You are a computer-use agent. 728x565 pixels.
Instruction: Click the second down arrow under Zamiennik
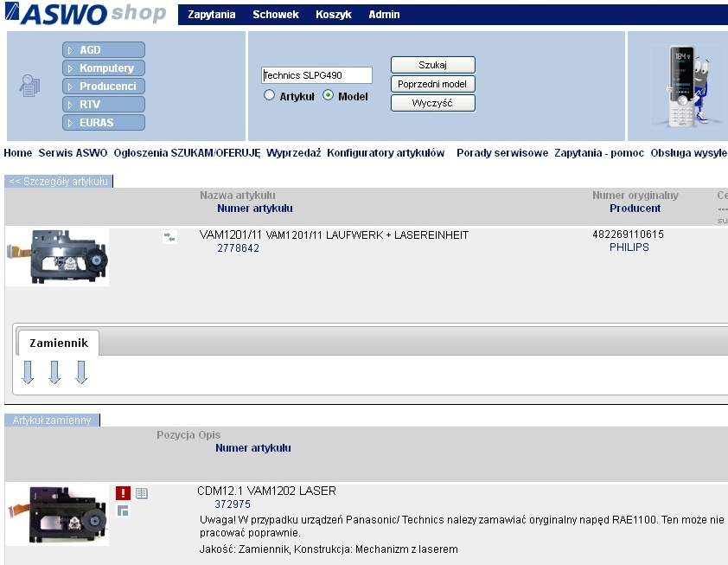click(x=54, y=372)
